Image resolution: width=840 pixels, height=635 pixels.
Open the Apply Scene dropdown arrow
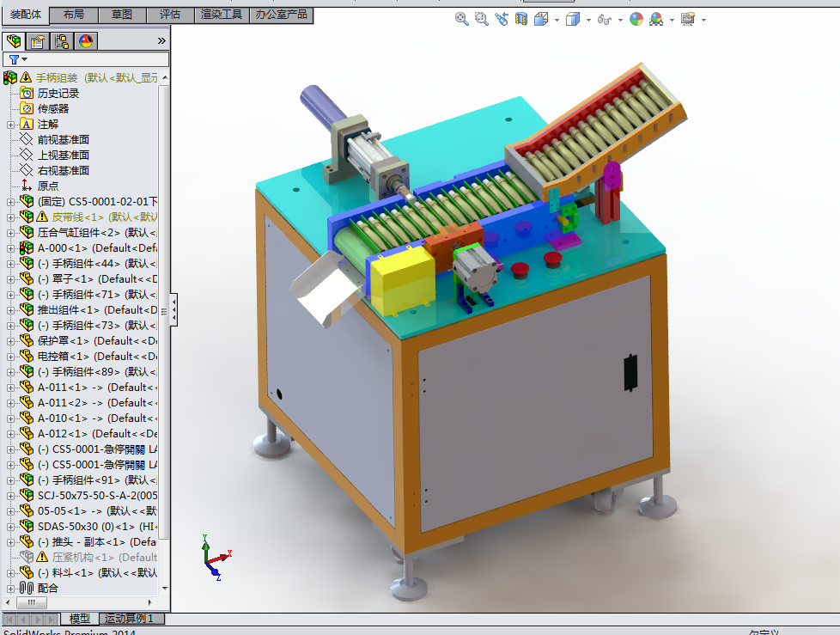pos(672,21)
